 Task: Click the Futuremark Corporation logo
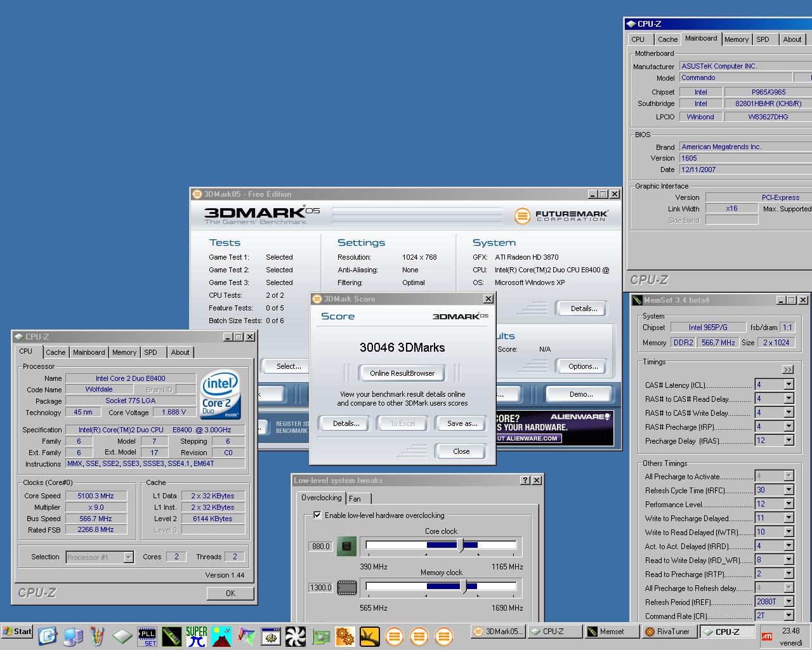point(561,216)
